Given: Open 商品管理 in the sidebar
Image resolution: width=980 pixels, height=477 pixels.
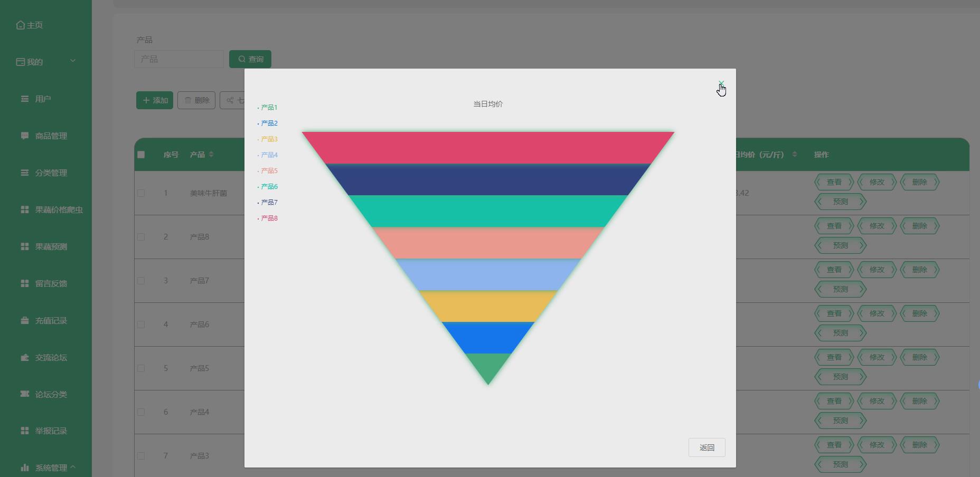Looking at the screenshot, I should click(51, 136).
